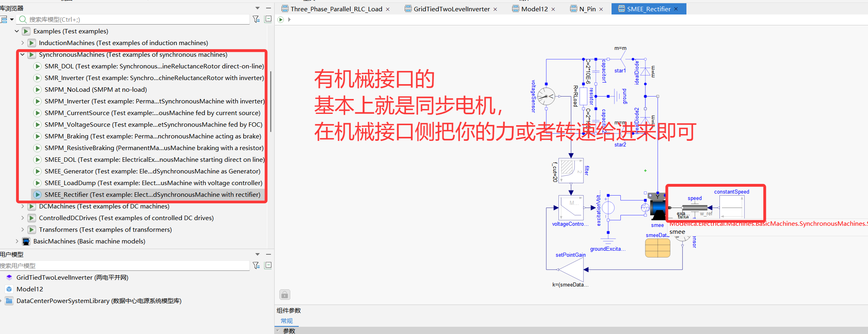The image size is (868, 334).
Task: Open the library browser panel dropdown arrow
Action: click(x=257, y=8)
